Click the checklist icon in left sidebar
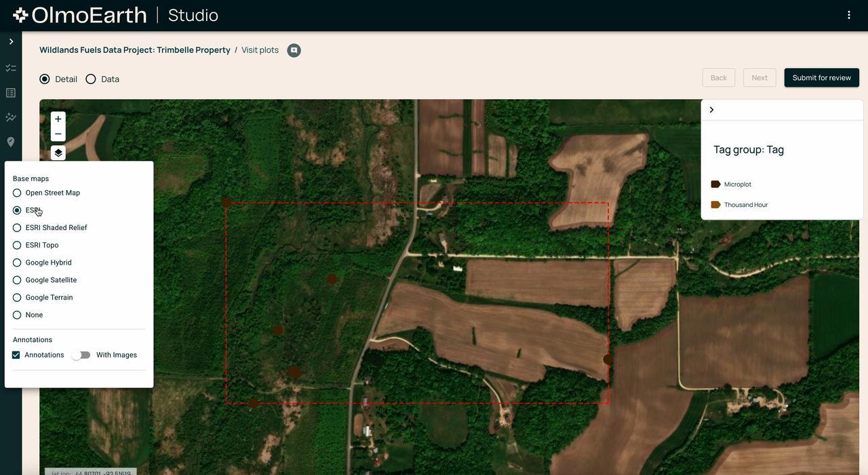 [11, 68]
